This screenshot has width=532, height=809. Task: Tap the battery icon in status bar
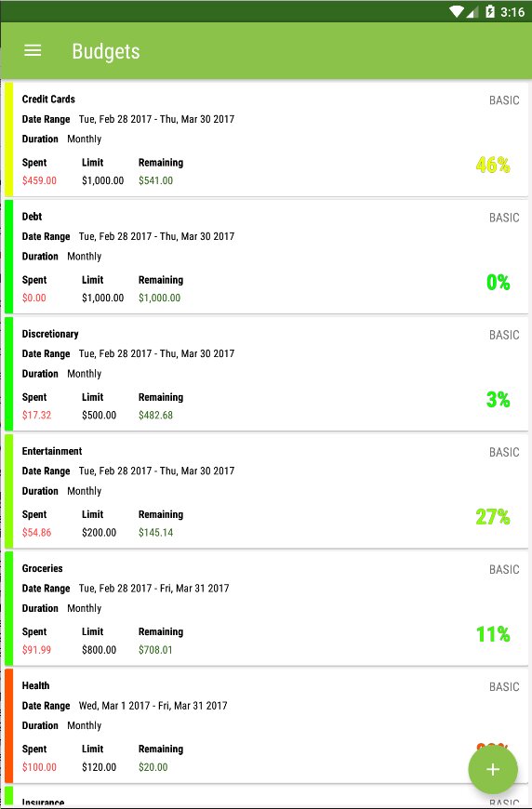point(490,11)
